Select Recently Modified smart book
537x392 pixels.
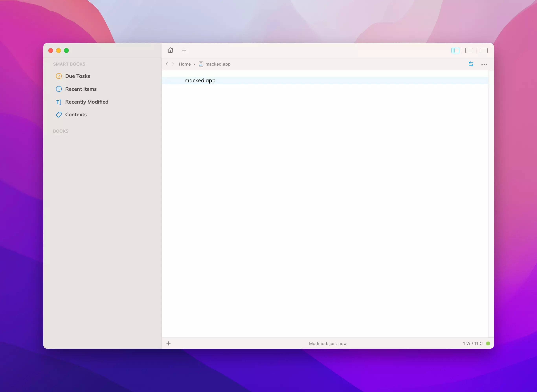coord(87,102)
